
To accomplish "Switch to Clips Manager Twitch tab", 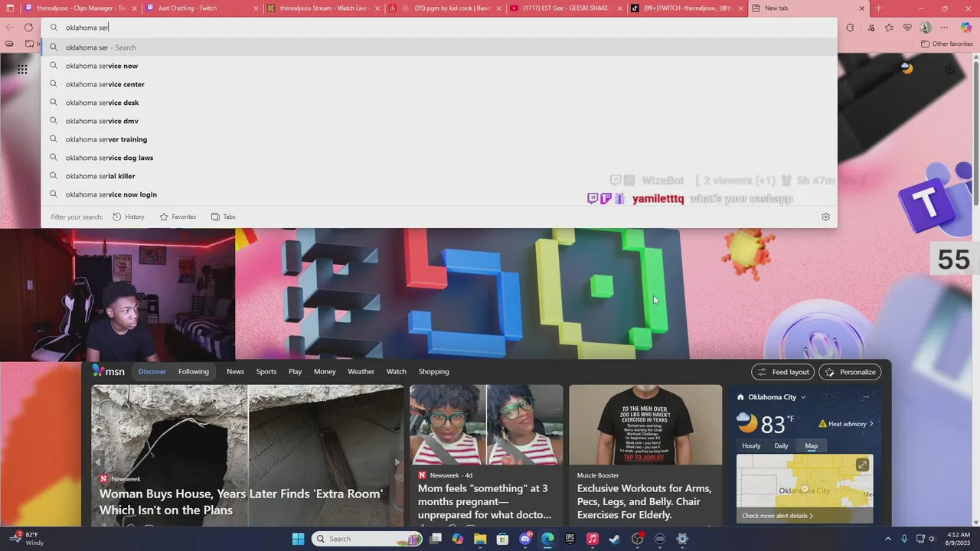I will [x=80, y=8].
